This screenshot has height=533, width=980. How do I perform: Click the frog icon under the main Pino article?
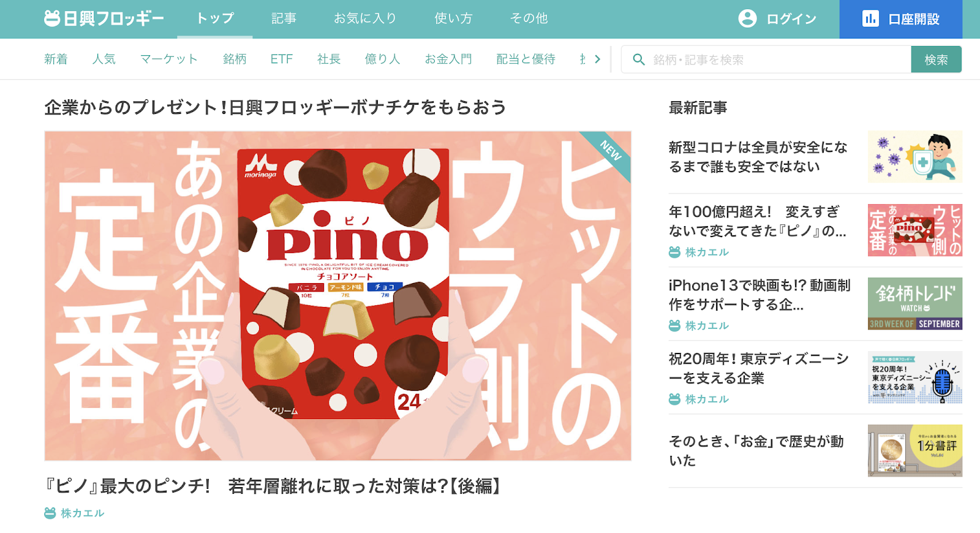pyautogui.click(x=50, y=513)
